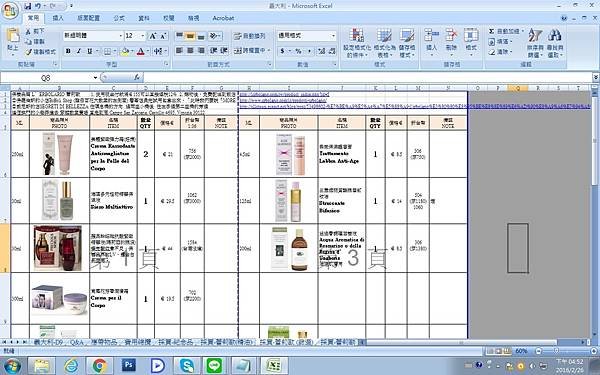
Task: Click the Insert Function fx icon
Action: click(137, 78)
